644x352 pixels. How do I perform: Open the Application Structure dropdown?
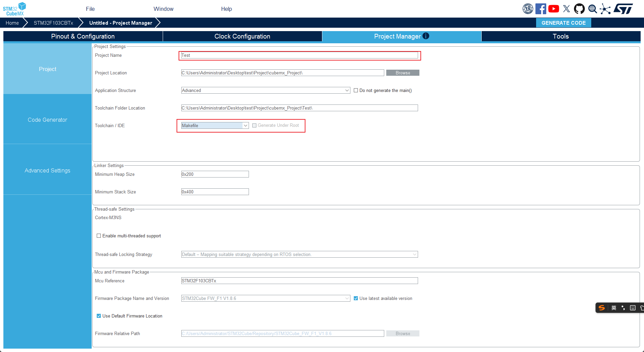coord(266,90)
